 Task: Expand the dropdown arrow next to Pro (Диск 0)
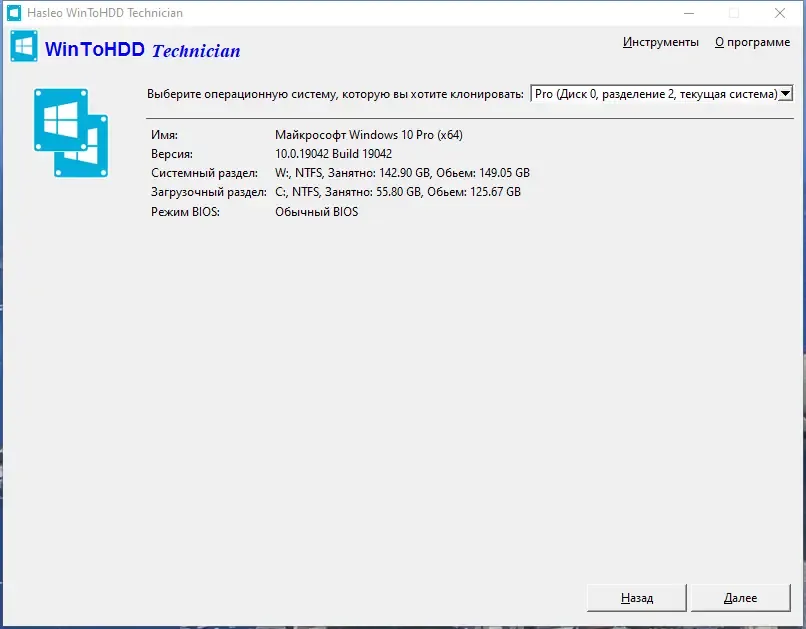[x=785, y=94]
